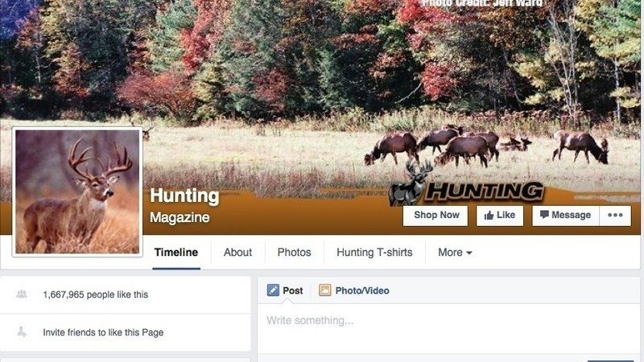The image size is (644, 362).
Task: Click the Photo/Video picture icon
Action: 325,290
